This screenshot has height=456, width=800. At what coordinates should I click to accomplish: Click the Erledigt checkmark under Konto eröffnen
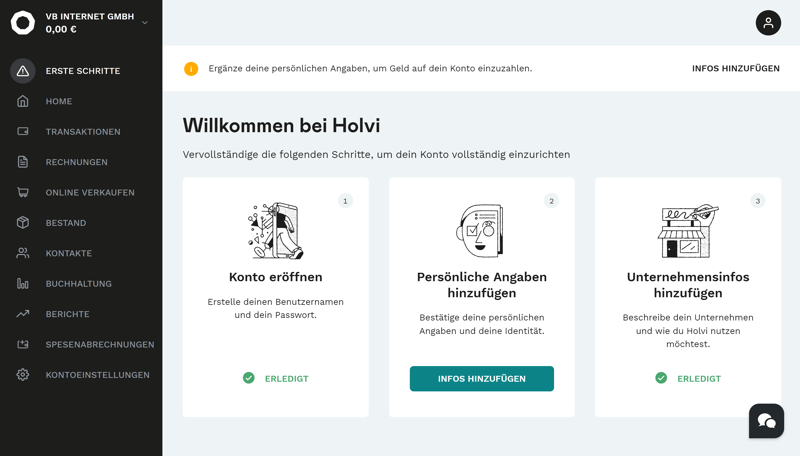(249, 378)
